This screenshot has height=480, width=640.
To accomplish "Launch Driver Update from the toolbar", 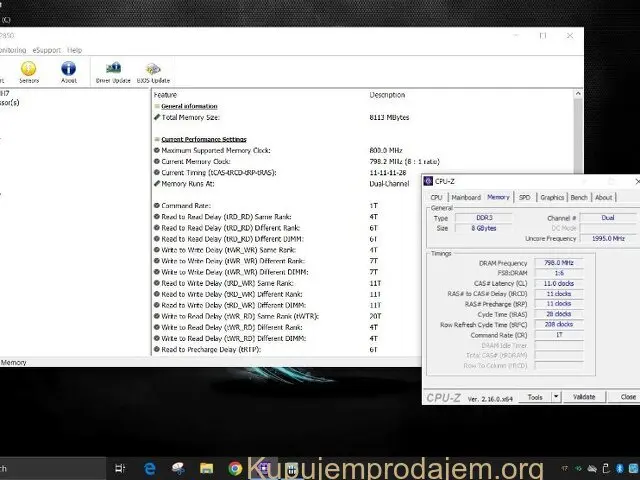I will (113, 71).
